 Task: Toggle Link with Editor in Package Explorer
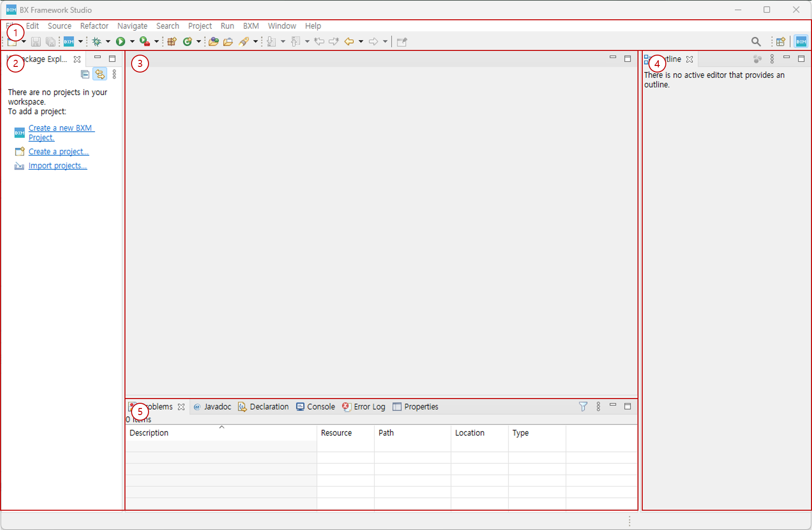[x=99, y=74]
